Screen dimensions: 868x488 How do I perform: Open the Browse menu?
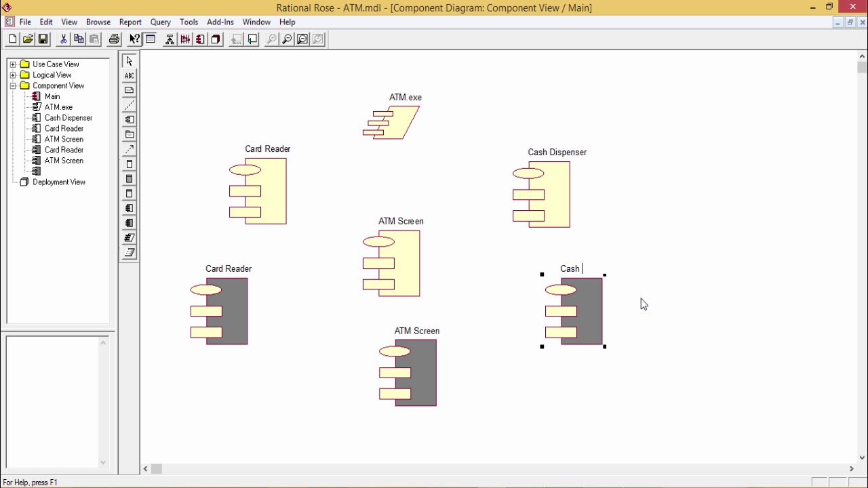coord(98,22)
